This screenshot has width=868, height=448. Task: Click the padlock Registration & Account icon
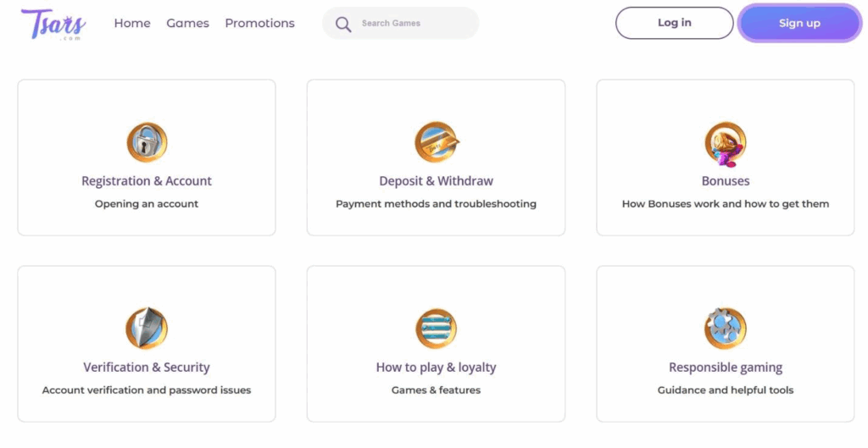click(x=147, y=142)
